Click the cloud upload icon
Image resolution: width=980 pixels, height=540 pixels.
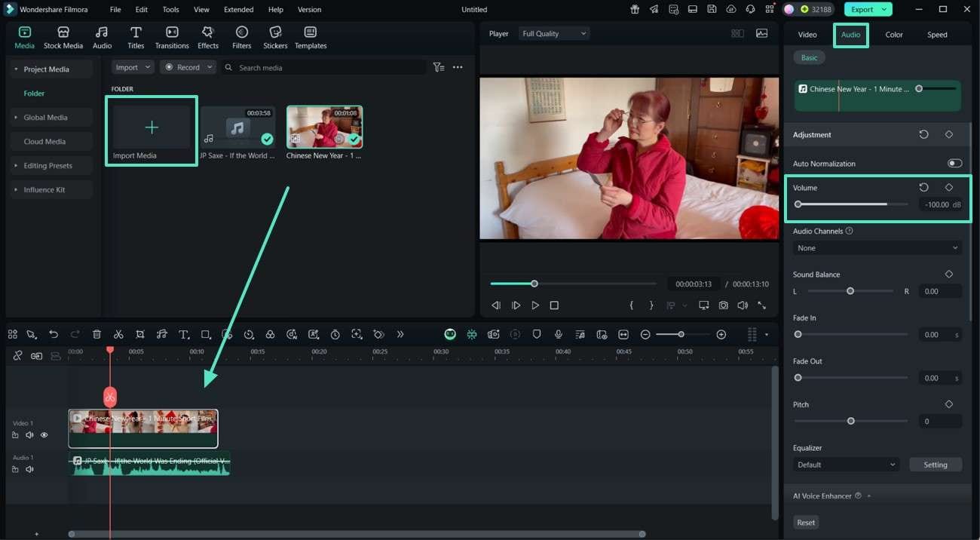click(x=731, y=10)
